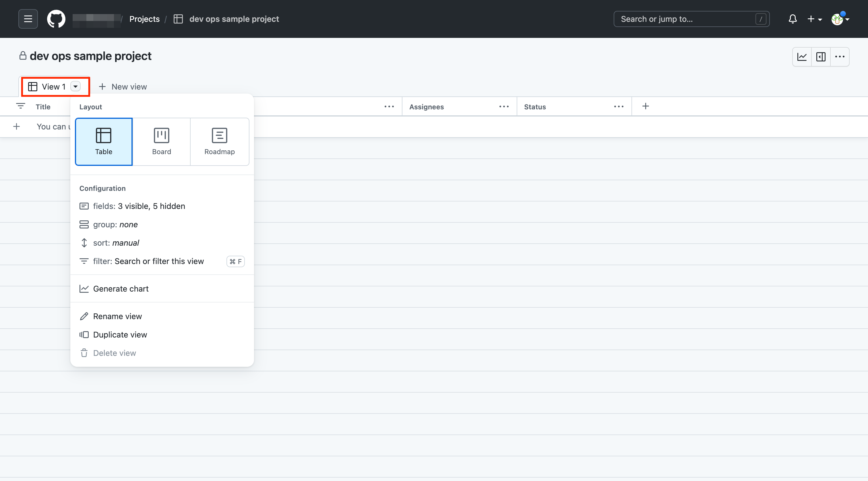Click Generate chart option
The height and width of the screenshot is (481, 868).
pos(121,289)
